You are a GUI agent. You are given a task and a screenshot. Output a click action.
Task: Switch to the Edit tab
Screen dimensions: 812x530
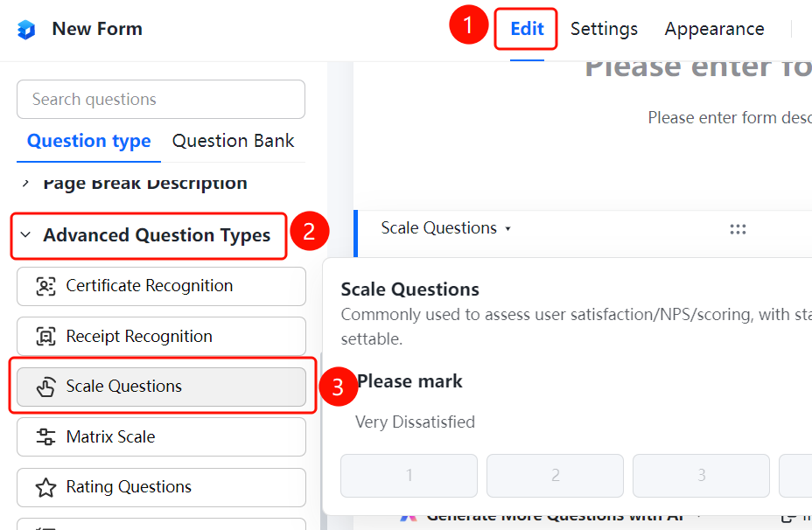pyautogui.click(x=527, y=29)
